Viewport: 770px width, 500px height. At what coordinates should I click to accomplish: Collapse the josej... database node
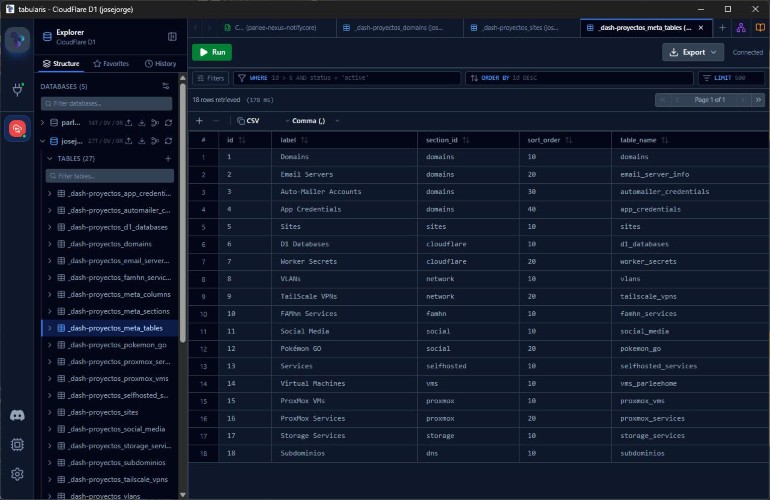click(x=43, y=141)
